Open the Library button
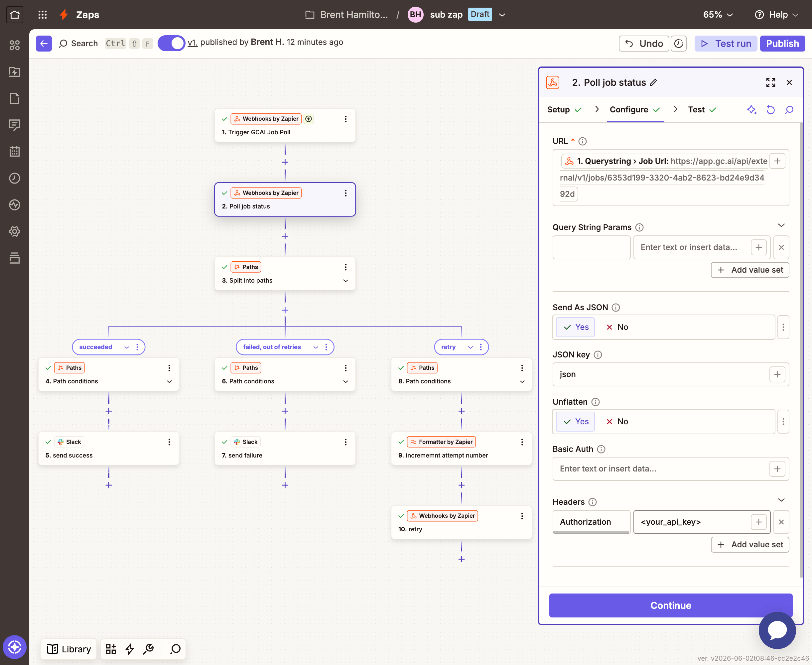This screenshot has width=812, height=665. 69,648
